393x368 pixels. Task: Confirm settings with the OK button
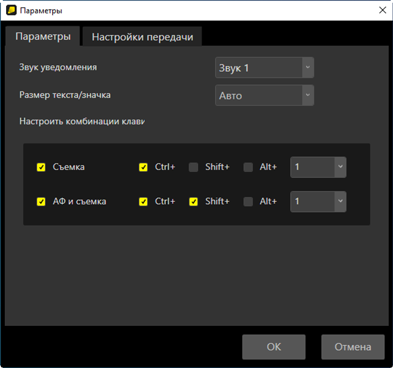[x=274, y=347]
